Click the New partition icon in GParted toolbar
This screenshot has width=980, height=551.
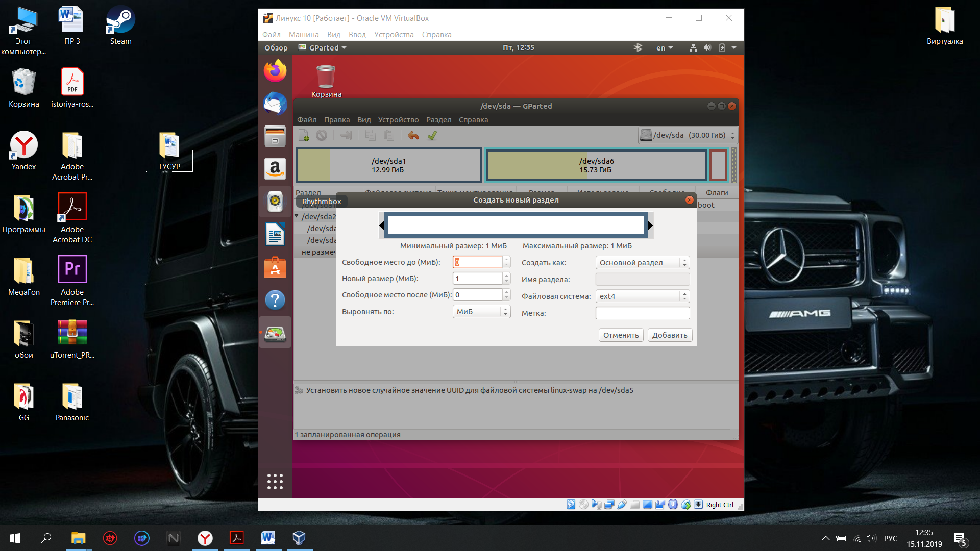(x=304, y=135)
